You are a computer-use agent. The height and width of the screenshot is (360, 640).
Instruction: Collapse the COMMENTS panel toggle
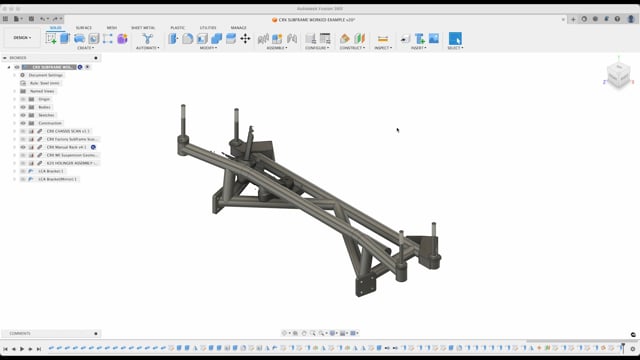tap(96, 333)
